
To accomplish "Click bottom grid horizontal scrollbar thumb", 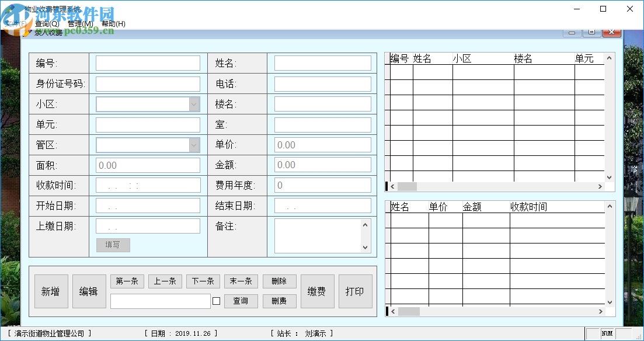I will pyautogui.click(x=409, y=311).
